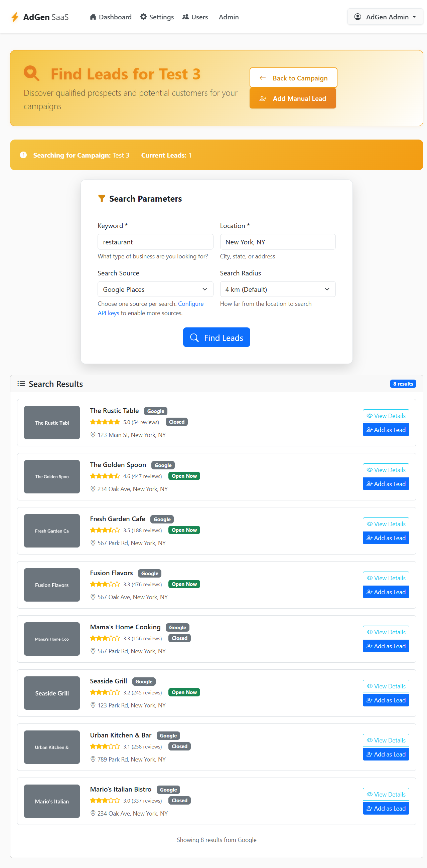Click the list icon beside Search Results
Viewport: 427px width, 868px height.
point(21,384)
